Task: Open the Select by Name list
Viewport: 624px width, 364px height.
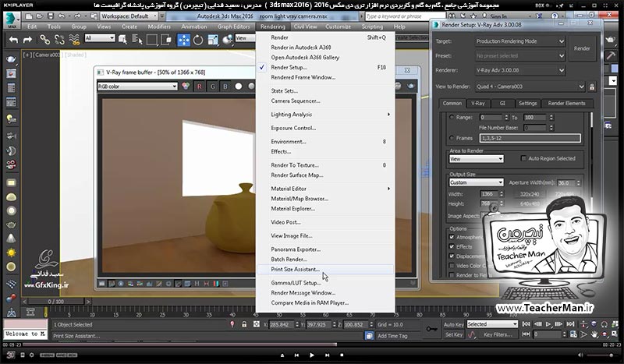Action: (137, 40)
